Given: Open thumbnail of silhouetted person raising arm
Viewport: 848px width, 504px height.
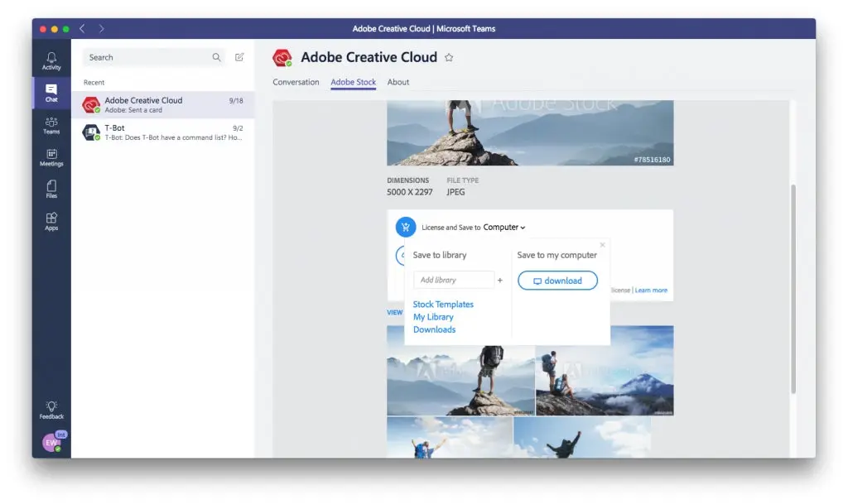Looking at the screenshot, I should (582, 438).
